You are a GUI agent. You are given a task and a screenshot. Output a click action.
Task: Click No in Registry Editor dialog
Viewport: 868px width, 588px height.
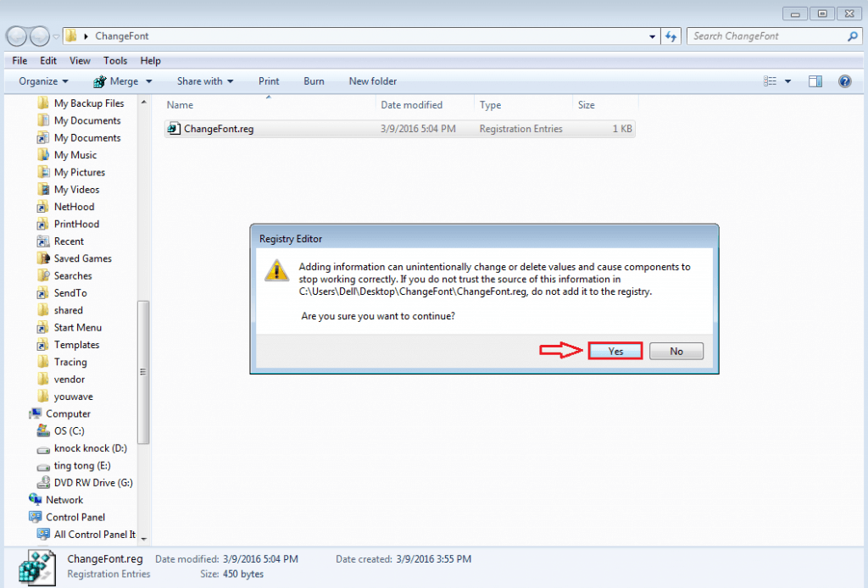(x=676, y=352)
